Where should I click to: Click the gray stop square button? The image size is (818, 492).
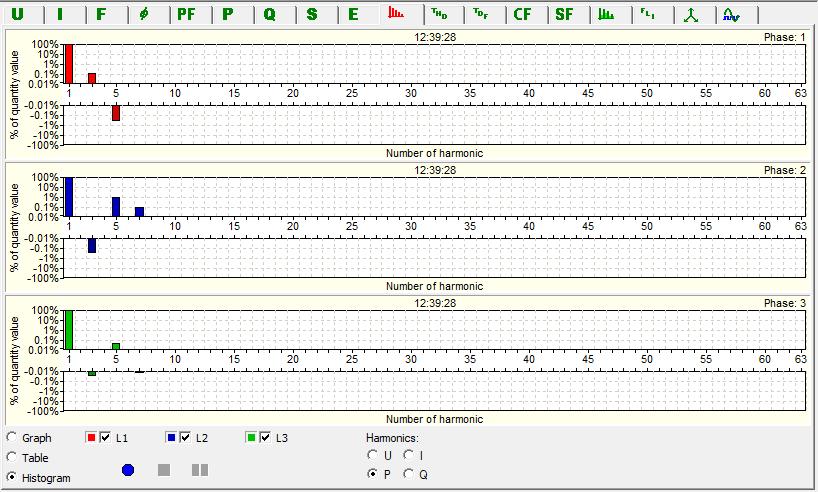[164, 470]
